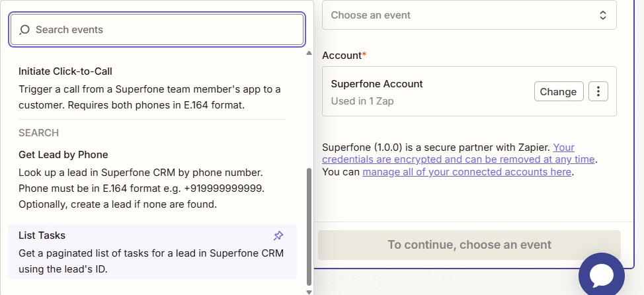Select the Initiate Click-to-Call event
This screenshot has height=295, width=644.
click(x=152, y=89)
